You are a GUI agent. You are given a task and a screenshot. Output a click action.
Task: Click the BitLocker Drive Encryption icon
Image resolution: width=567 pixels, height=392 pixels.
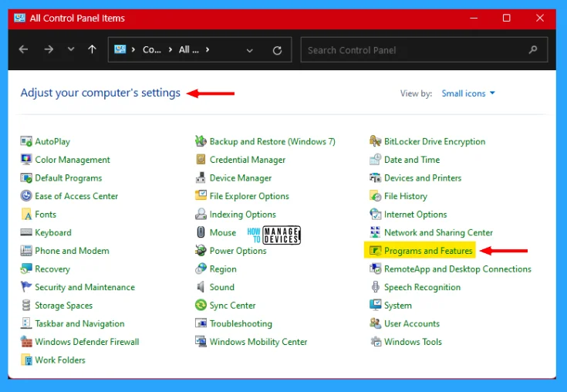(376, 141)
